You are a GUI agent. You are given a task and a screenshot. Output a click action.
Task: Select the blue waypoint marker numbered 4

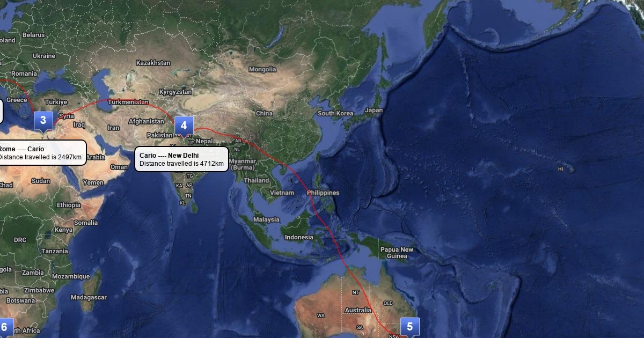coord(184,127)
